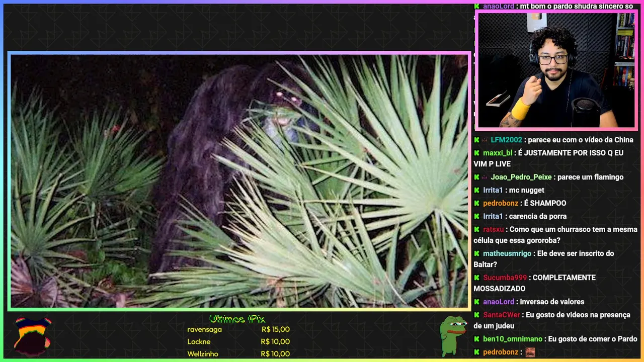Open the streamer webcam feed
The height and width of the screenshot is (362, 644).
point(556,70)
